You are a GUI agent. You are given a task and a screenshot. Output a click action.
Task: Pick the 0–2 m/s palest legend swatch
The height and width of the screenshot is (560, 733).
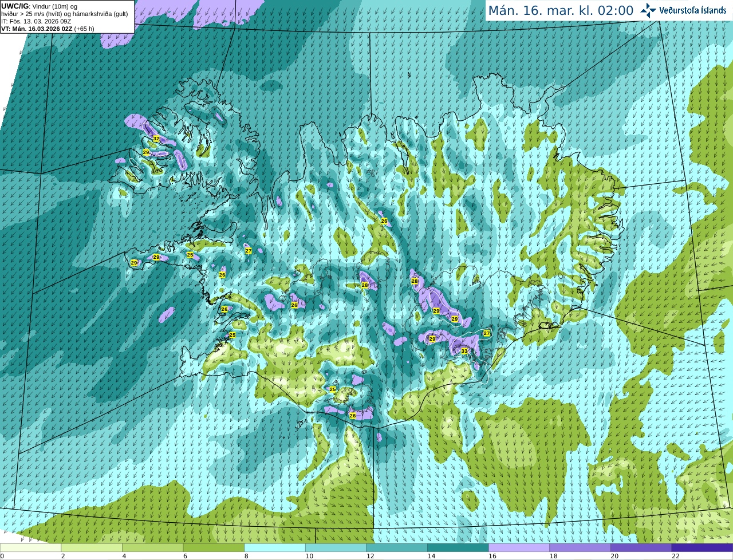coord(30,547)
